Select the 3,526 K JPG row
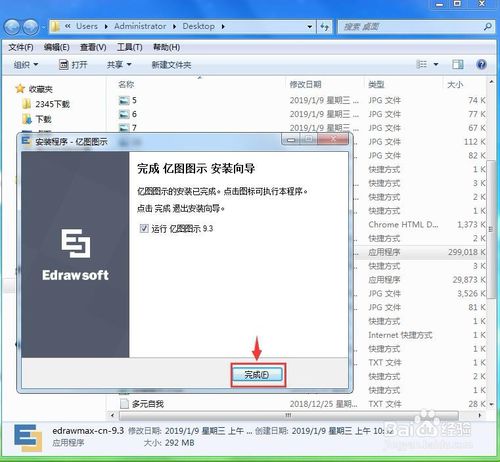The image size is (500, 462). click(x=421, y=294)
